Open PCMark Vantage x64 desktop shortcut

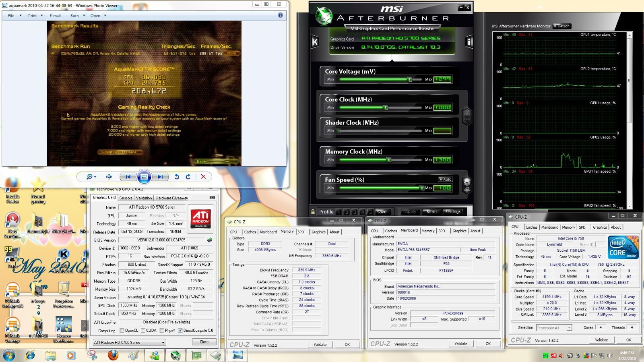click(x=12, y=295)
